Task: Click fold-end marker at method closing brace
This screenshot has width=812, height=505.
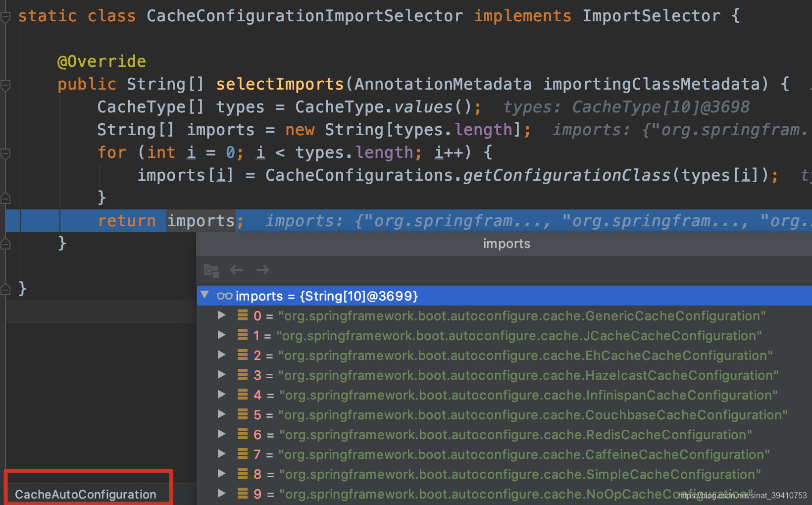Action: 5,244
